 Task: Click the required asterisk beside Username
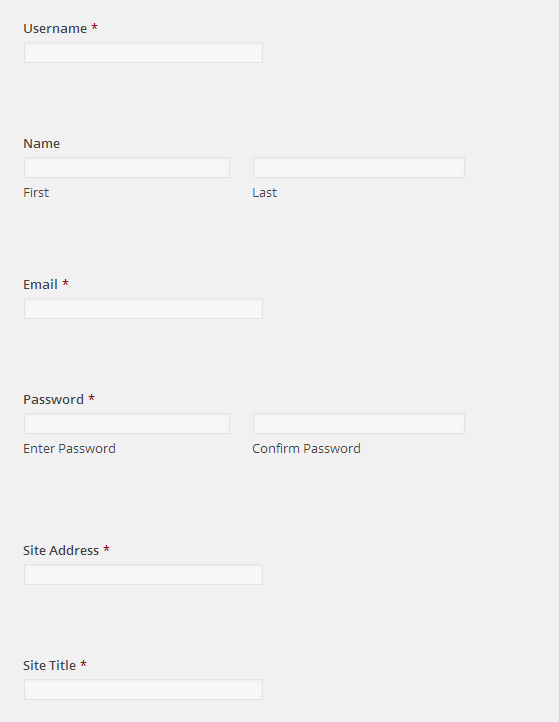[94, 27]
